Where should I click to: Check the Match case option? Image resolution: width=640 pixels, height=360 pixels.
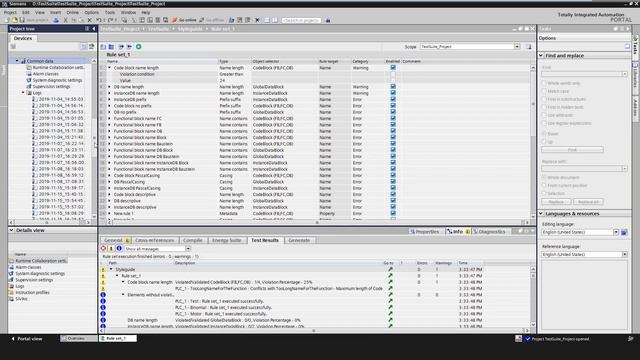pyautogui.click(x=544, y=91)
